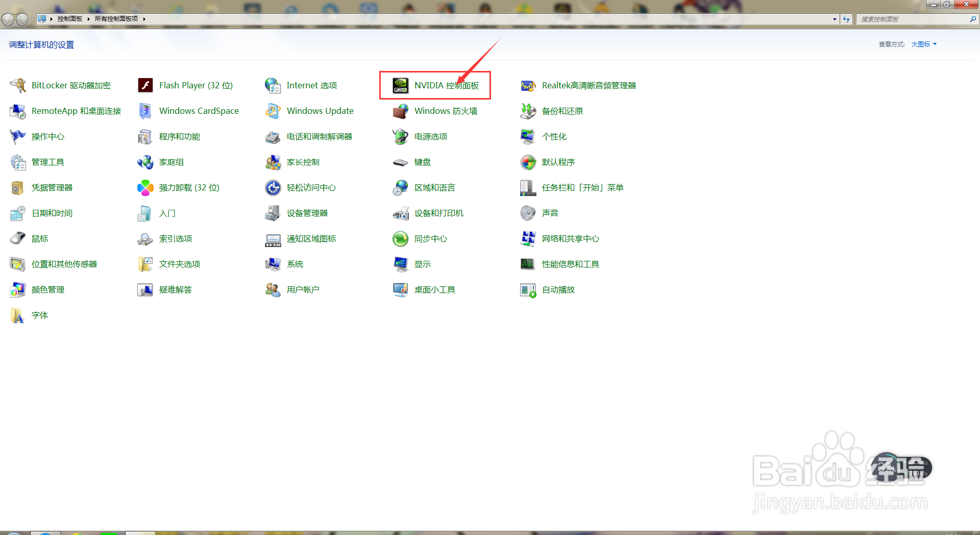Image resolution: width=980 pixels, height=535 pixels.
Task: Open the 日期和时间 icon
Action: click(x=18, y=213)
